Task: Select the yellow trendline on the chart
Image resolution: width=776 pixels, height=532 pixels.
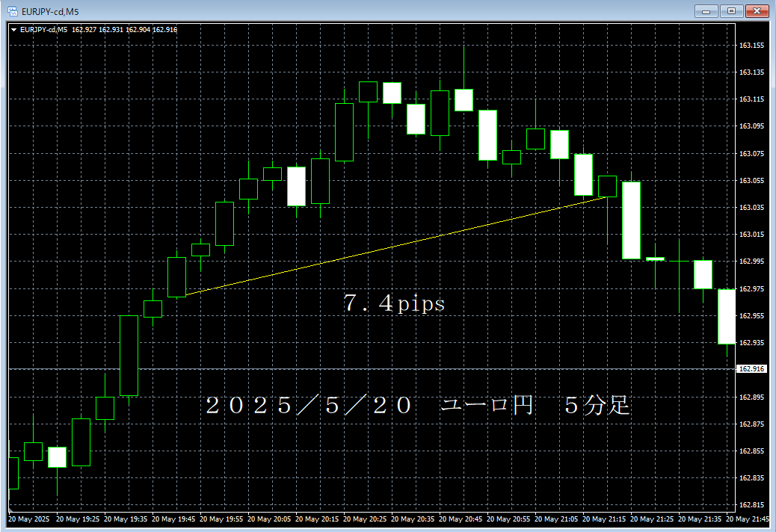Action: click(396, 246)
